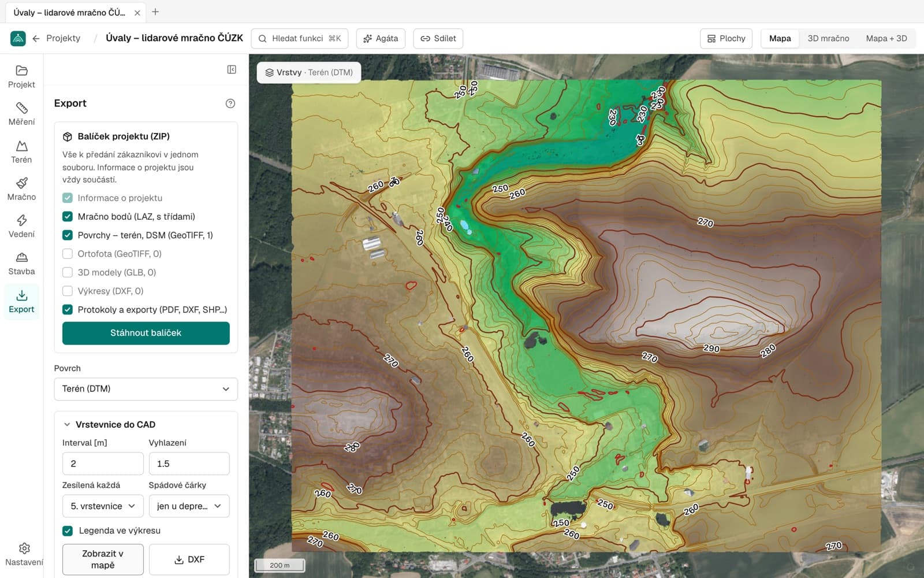This screenshot has width=924, height=578.
Task: Open the Terén sidebar section
Action: click(21, 151)
